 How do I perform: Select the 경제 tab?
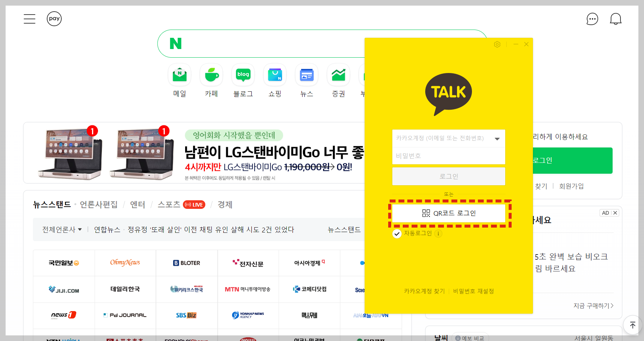tap(225, 205)
